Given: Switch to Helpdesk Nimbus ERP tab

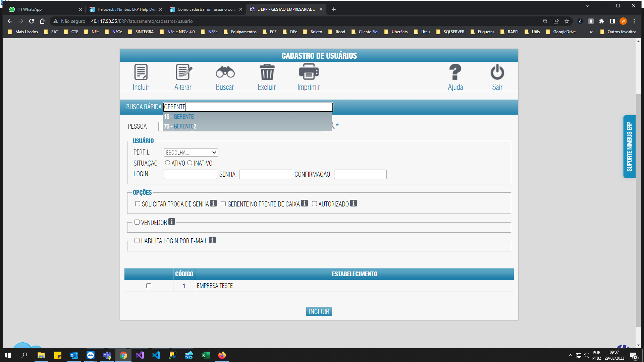Looking at the screenshot, I should 126,9.
